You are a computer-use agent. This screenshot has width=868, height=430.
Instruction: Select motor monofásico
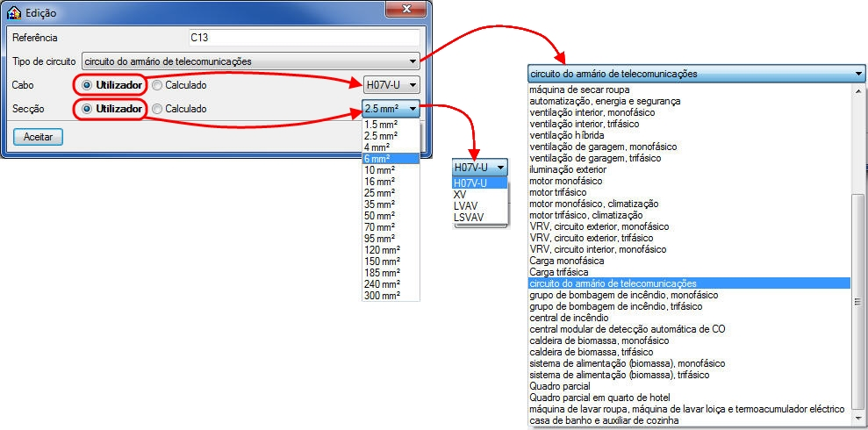click(689, 181)
